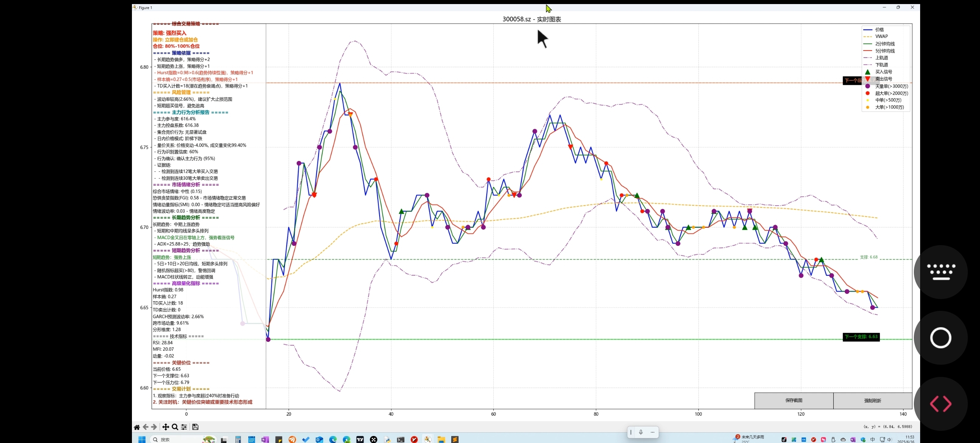Tap the floating circle overlay button
This screenshot has height=443, width=980.
[941, 338]
